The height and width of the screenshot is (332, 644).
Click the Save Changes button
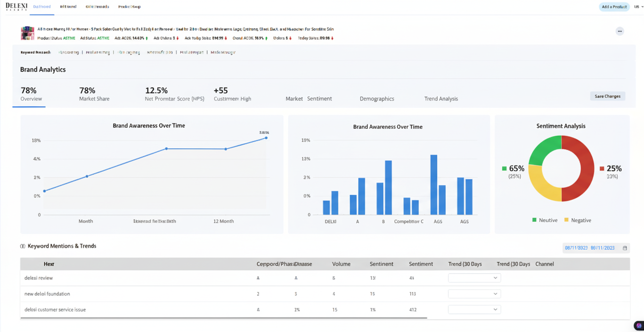pos(607,96)
